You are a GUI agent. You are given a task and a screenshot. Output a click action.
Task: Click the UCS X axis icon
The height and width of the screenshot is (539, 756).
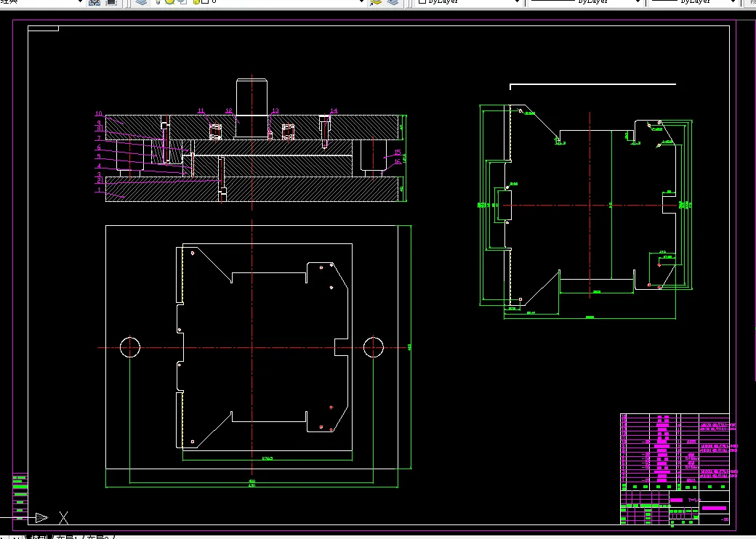64,518
